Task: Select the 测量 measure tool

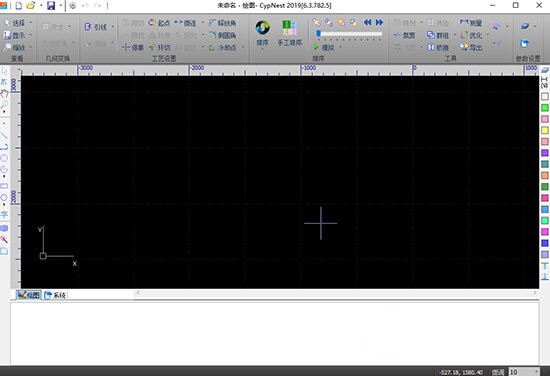Action: (x=471, y=23)
